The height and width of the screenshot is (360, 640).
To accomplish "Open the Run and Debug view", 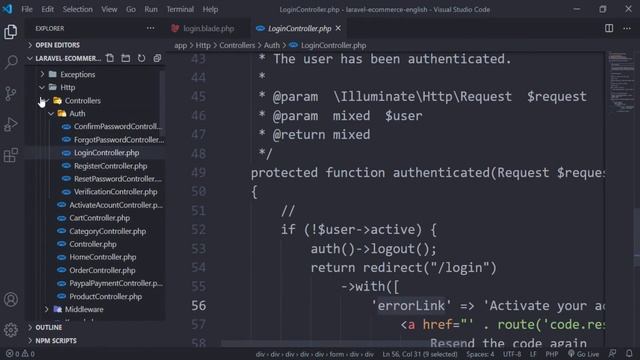I will pyautogui.click(x=11, y=124).
